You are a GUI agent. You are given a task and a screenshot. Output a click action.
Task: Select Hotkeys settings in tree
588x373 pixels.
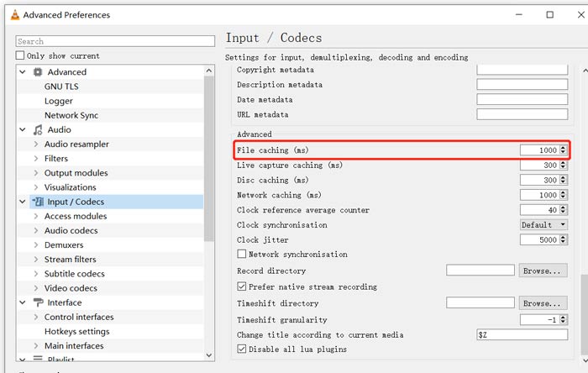77,331
